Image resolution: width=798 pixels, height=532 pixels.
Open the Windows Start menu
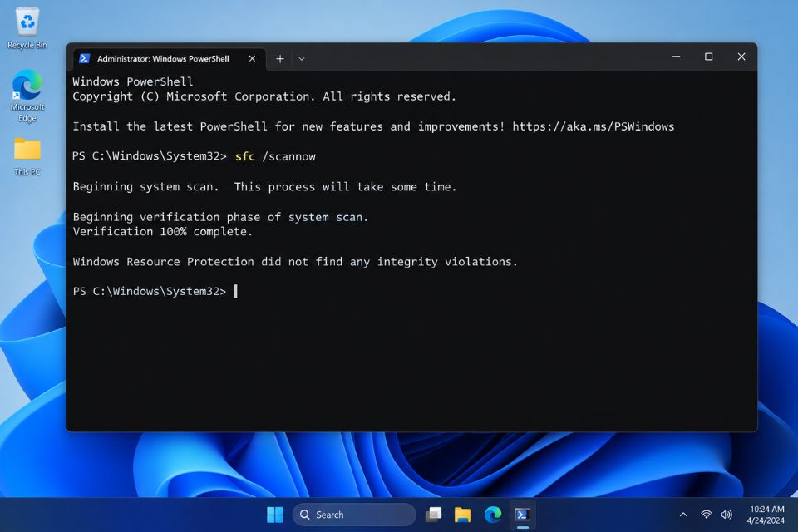(x=275, y=515)
